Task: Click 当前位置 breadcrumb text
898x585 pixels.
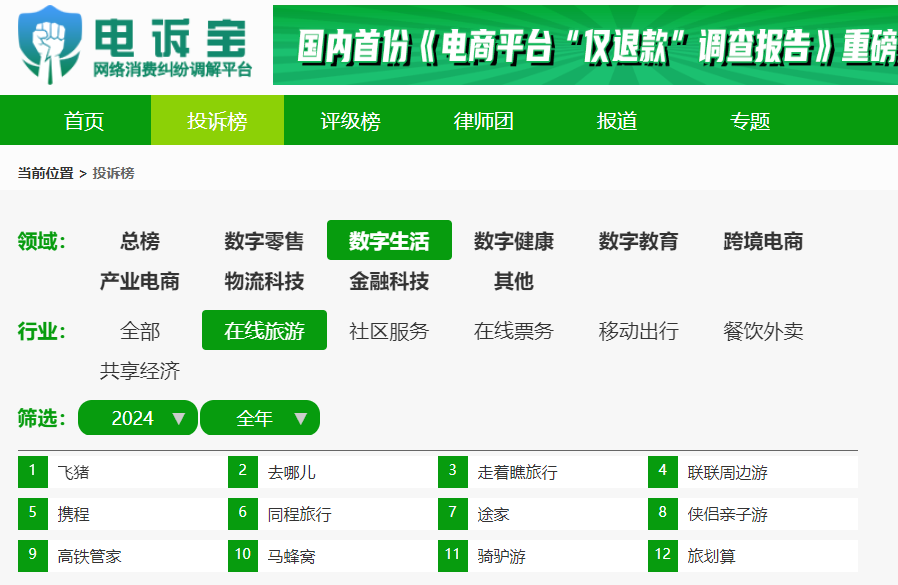Action: [x=46, y=173]
